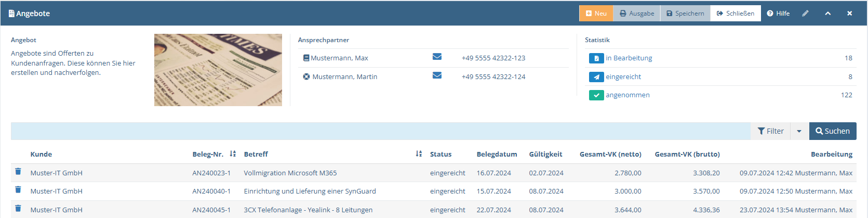Open the Filter dropdown arrow

point(799,131)
